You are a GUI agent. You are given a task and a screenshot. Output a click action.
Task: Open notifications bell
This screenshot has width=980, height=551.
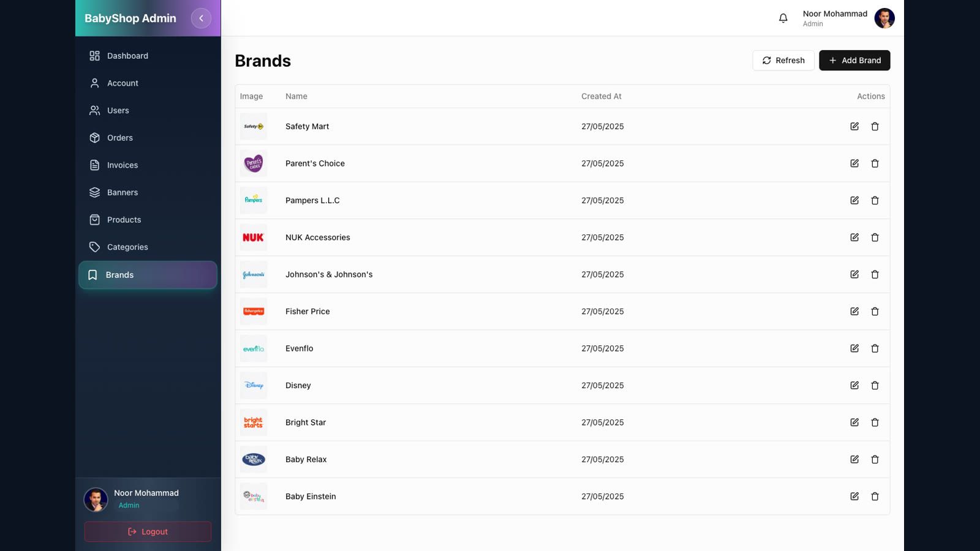click(783, 18)
